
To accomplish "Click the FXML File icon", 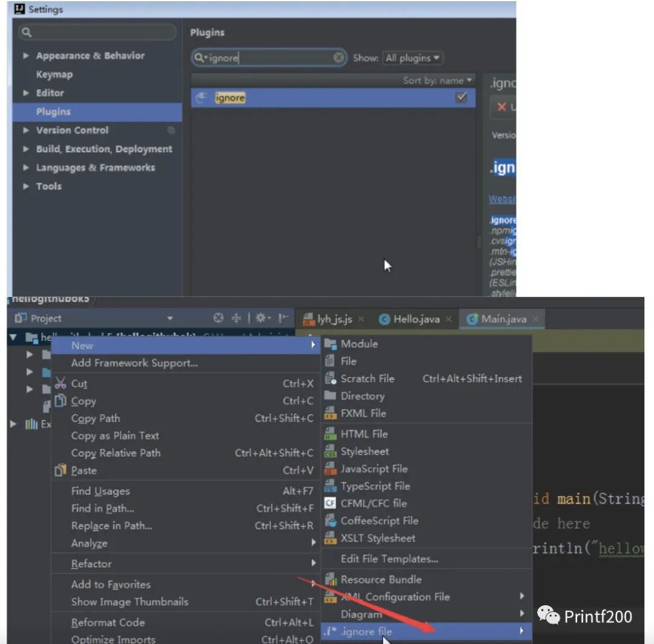I will [331, 413].
